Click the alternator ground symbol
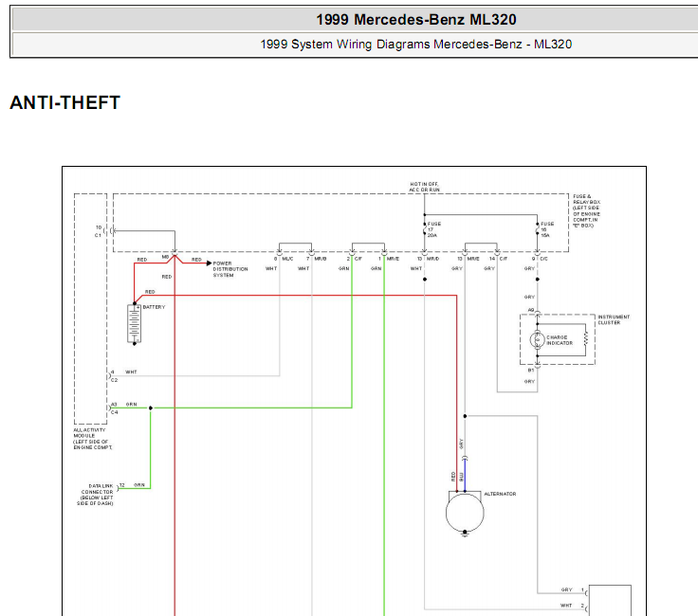698x616 pixels. tap(465, 534)
